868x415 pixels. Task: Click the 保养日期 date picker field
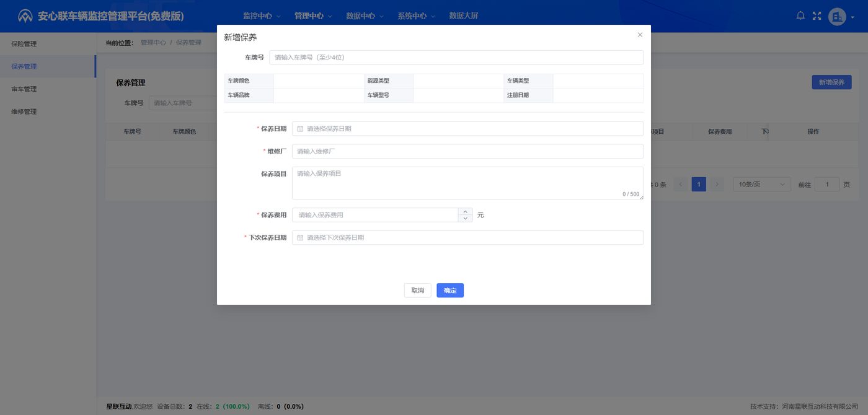click(x=467, y=129)
